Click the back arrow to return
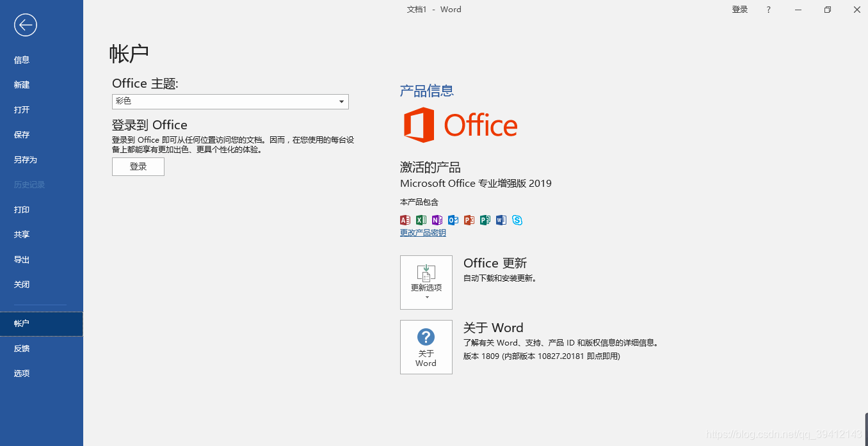The width and height of the screenshot is (868, 446). [x=25, y=25]
